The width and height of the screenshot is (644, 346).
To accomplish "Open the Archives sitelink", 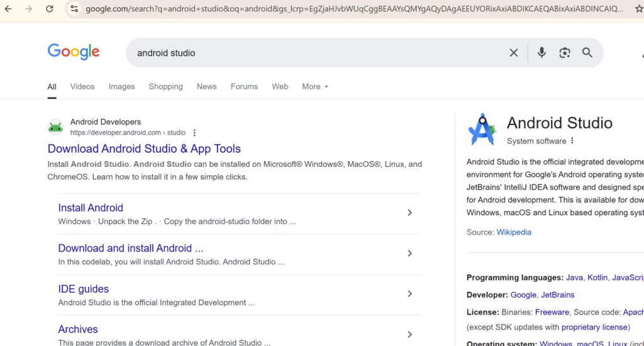I will (x=77, y=329).
